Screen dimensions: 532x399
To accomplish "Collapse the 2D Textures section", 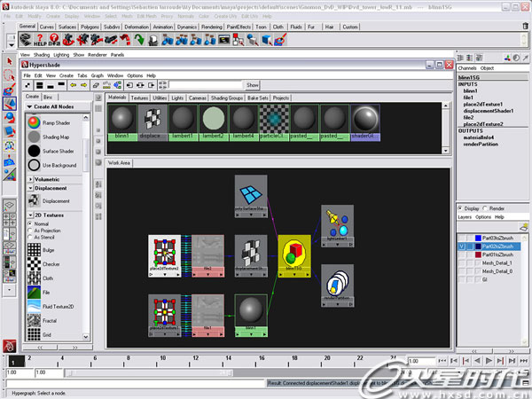I will (x=30, y=215).
